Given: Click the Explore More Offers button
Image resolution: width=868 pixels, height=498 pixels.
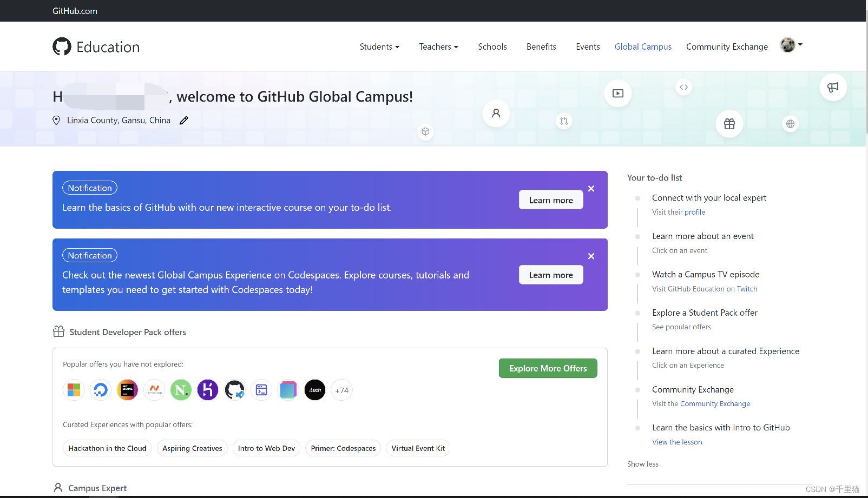Looking at the screenshot, I should 548,368.
